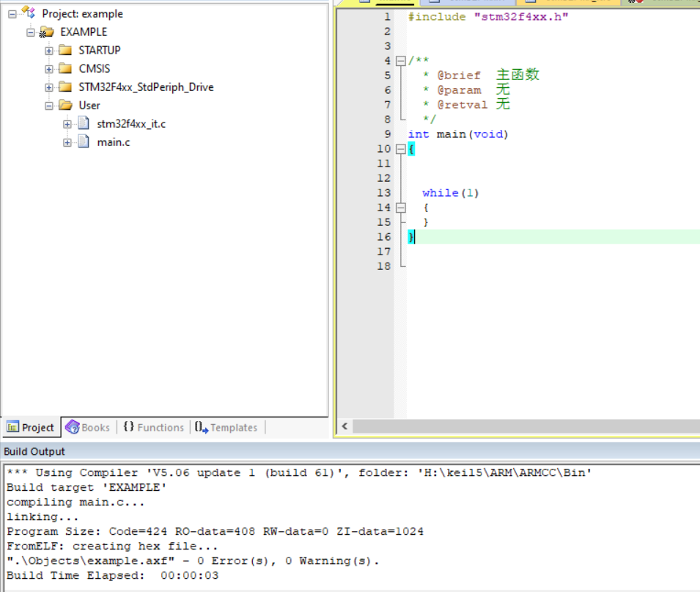Screen dimensions: 700x592
Task: Collapse the while loop fold marker
Action: 399,207
